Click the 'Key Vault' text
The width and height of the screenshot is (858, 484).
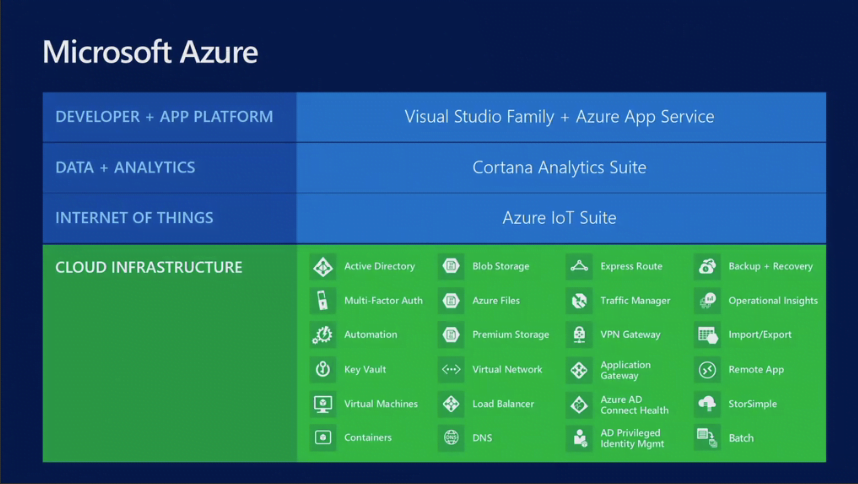tap(365, 370)
